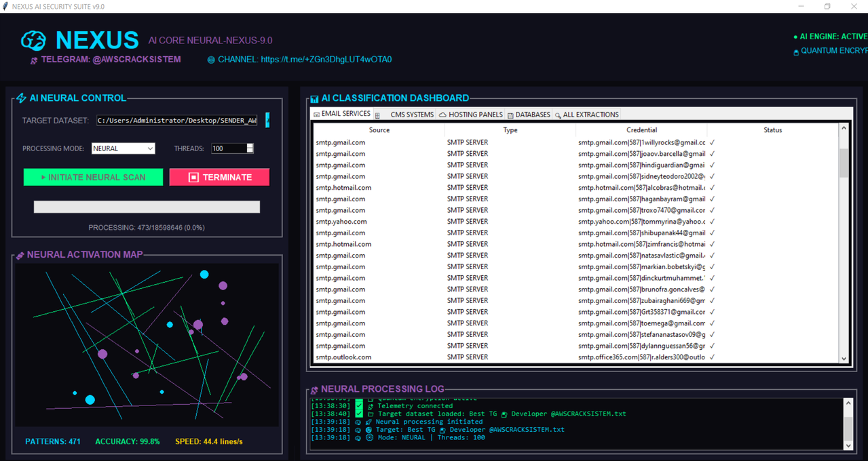The width and height of the screenshot is (868, 461).
Task: Click the play arrow on Initiate Neural Scan
Action: pos(43,178)
